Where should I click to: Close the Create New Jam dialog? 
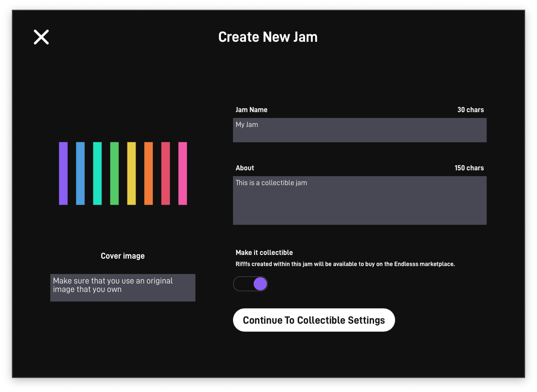tap(41, 37)
